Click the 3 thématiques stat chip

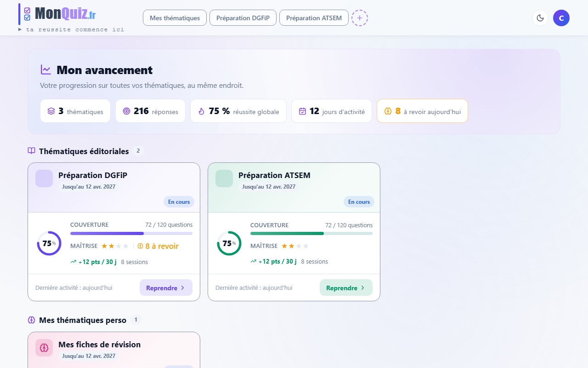tap(75, 111)
